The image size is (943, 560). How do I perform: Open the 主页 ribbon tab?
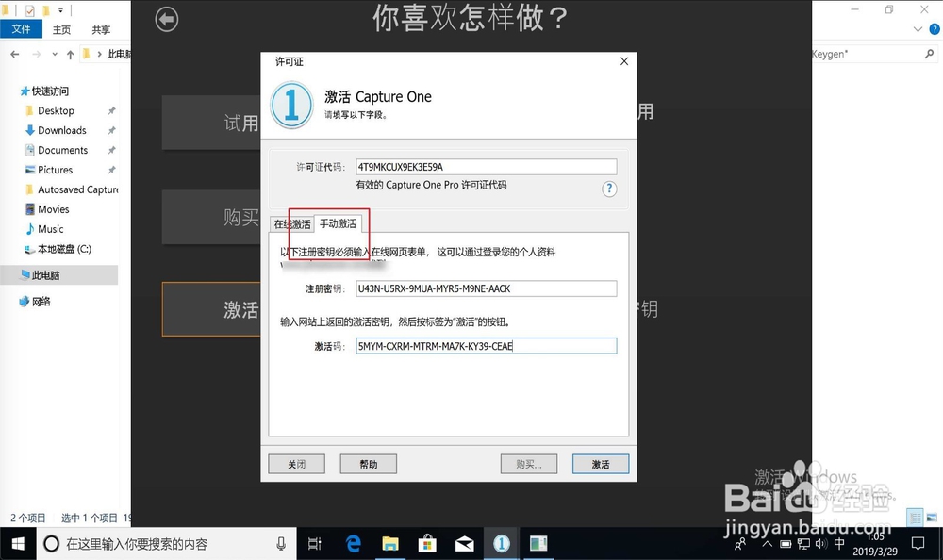pyautogui.click(x=61, y=29)
